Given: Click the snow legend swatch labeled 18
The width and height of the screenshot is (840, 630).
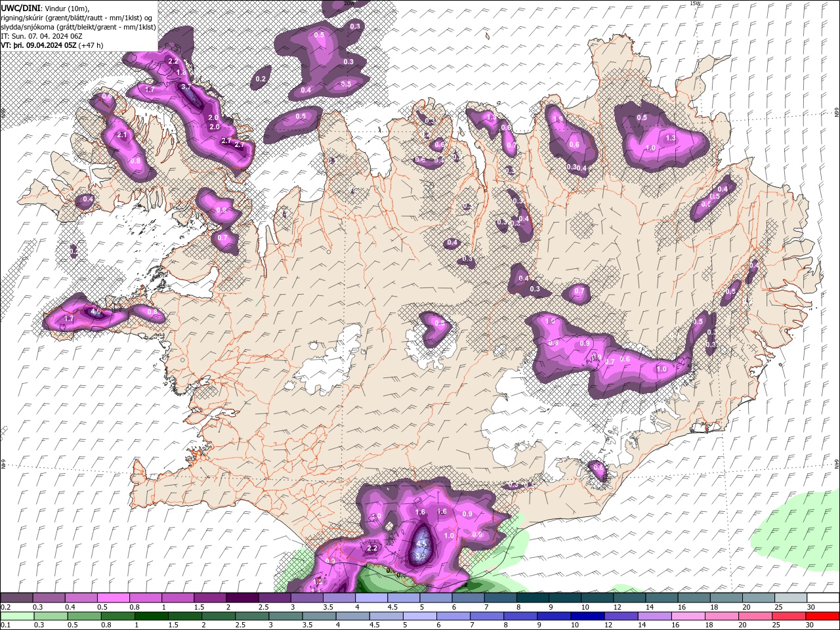Looking at the screenshot, I should [726, 598].
